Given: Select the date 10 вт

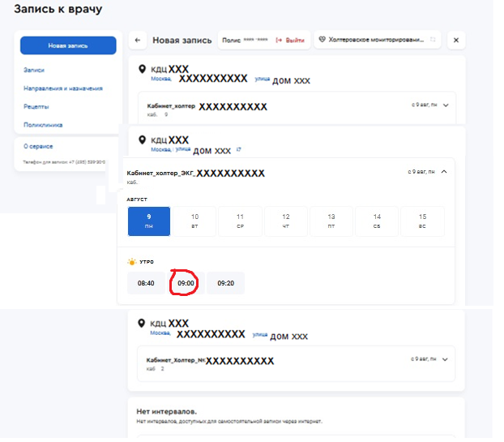Looking at the screenshot, I should click(194, 221).
